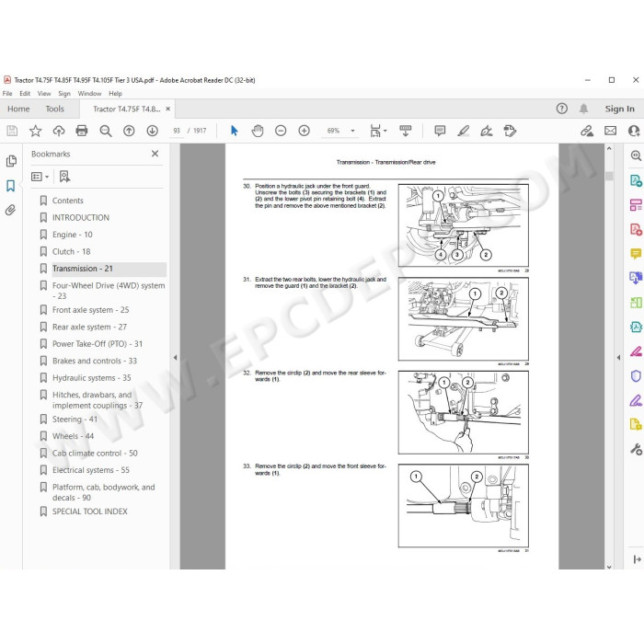Open the find text magnifier tool
The width and height of the screenshot is (644, 644).
tap(106, 131)
